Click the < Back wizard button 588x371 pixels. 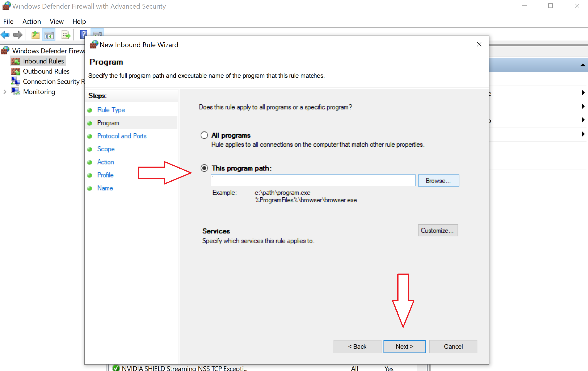click(x=357, y=346)
